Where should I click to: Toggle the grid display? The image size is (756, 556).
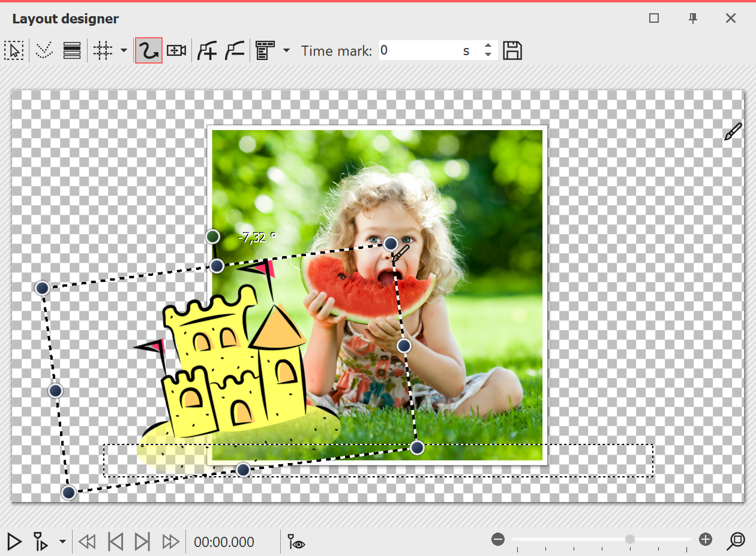pos(102,50)
